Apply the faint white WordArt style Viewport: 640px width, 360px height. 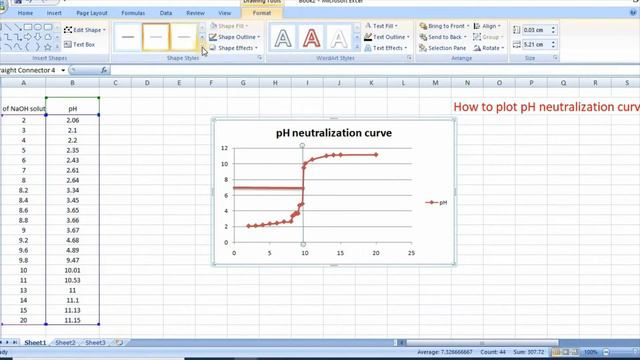[x=339, y=38]
